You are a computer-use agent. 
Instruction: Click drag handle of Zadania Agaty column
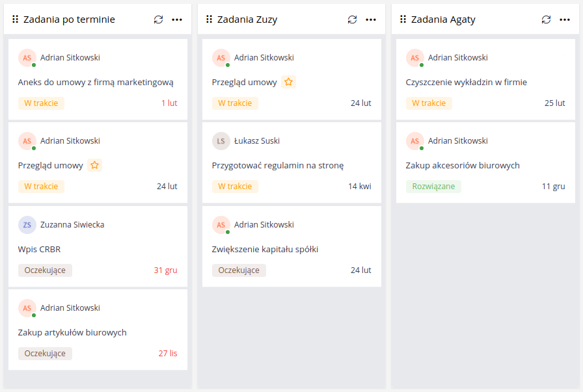point(403,20)
